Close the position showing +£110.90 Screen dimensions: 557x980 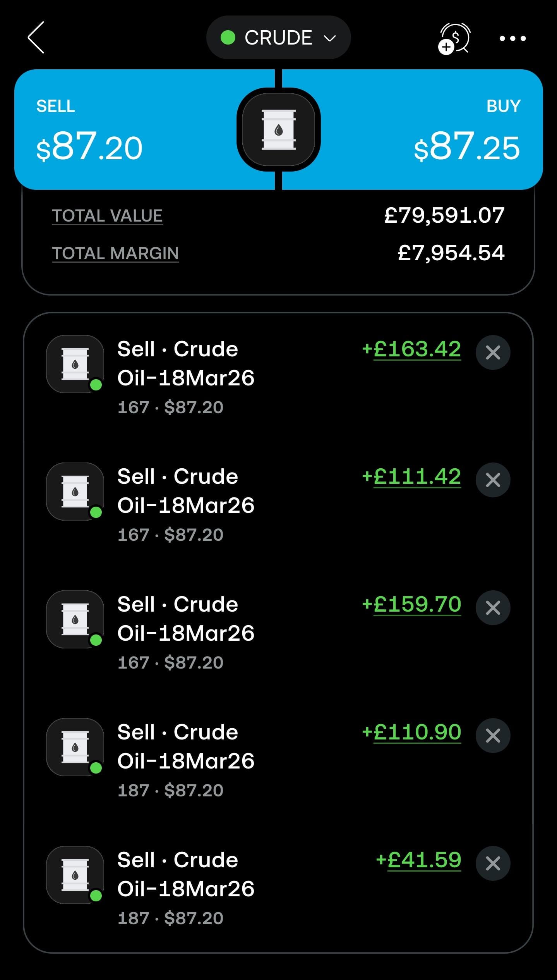tap(493, 736)
